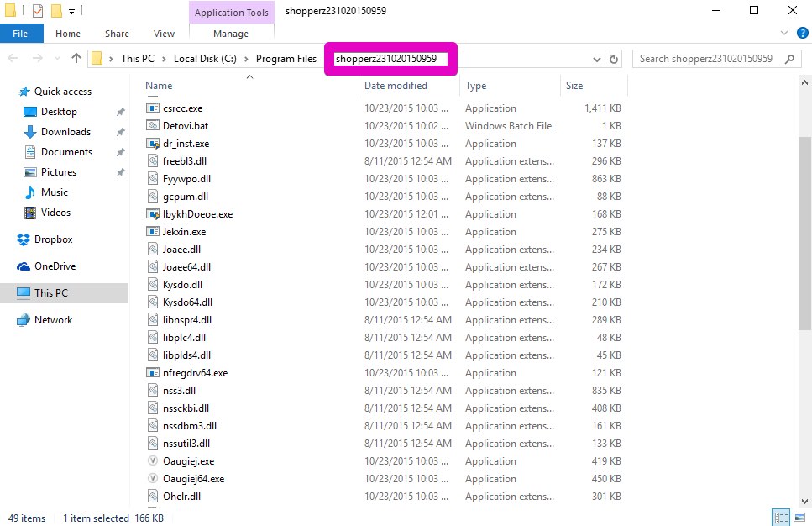Switch to details view in status bar

781,518
